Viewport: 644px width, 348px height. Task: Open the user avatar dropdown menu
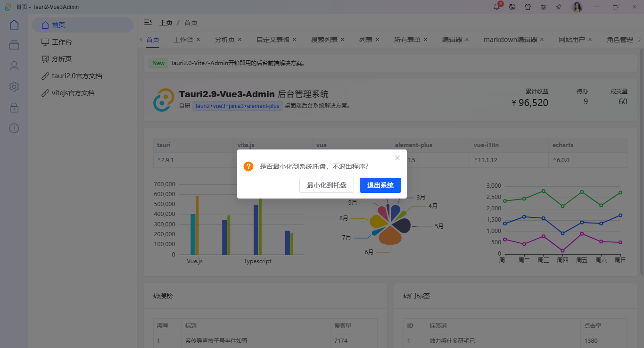click(577, 7)
